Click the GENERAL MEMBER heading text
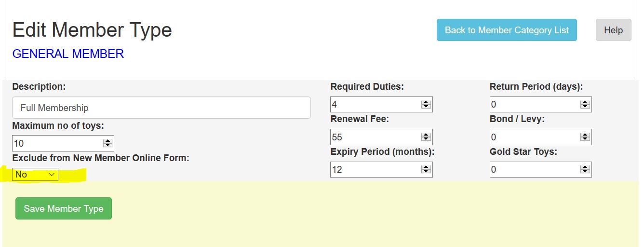 click(x=68, y=54)
